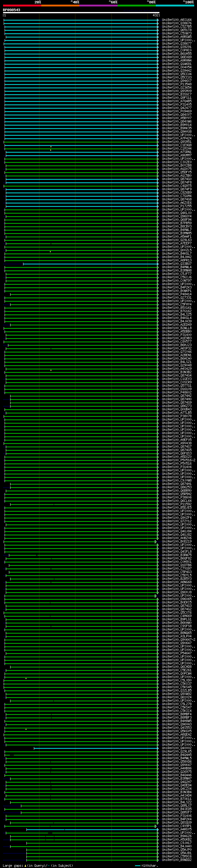
Task: Select hit label UniRef100_B9HV14
Action: [x=176, y=125]
